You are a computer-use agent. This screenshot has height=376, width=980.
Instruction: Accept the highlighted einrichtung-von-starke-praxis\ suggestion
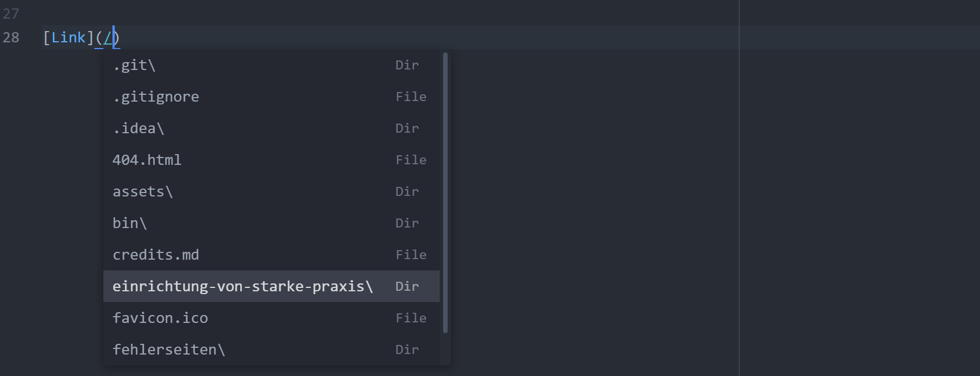(242, 287)
